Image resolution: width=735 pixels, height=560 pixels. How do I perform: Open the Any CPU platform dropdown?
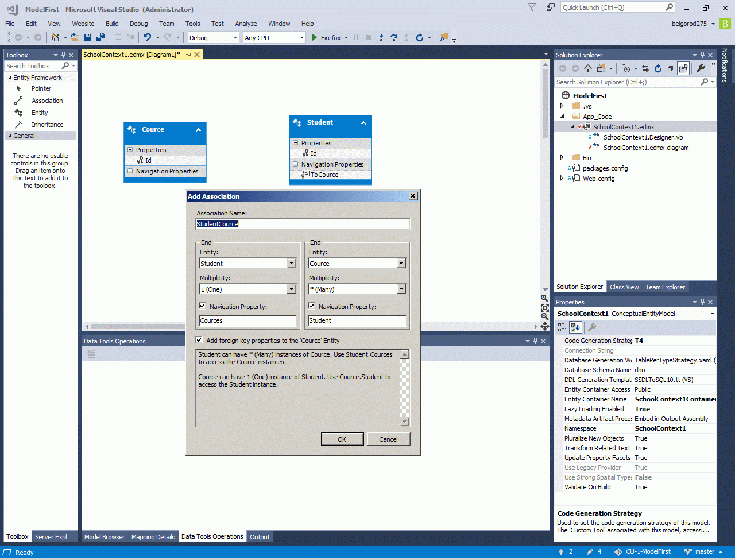(x=302, y=38)
